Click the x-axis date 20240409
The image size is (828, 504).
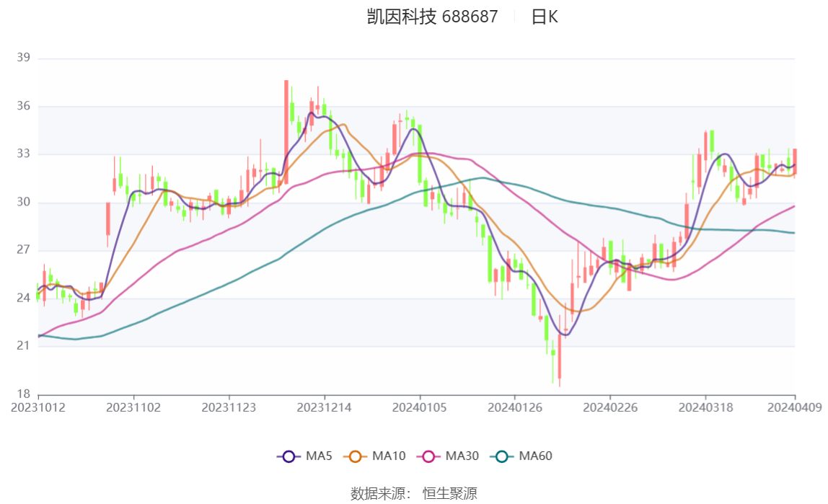(795, 408)
